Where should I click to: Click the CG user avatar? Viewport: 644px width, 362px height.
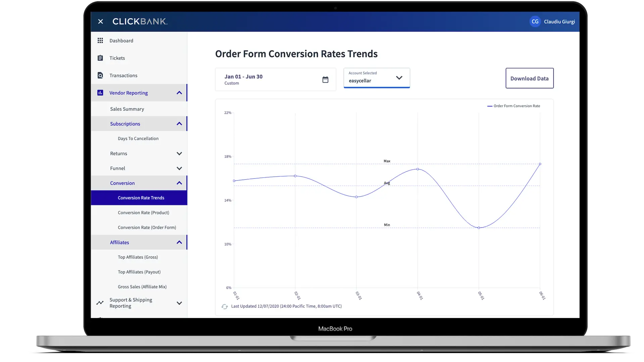535,21
